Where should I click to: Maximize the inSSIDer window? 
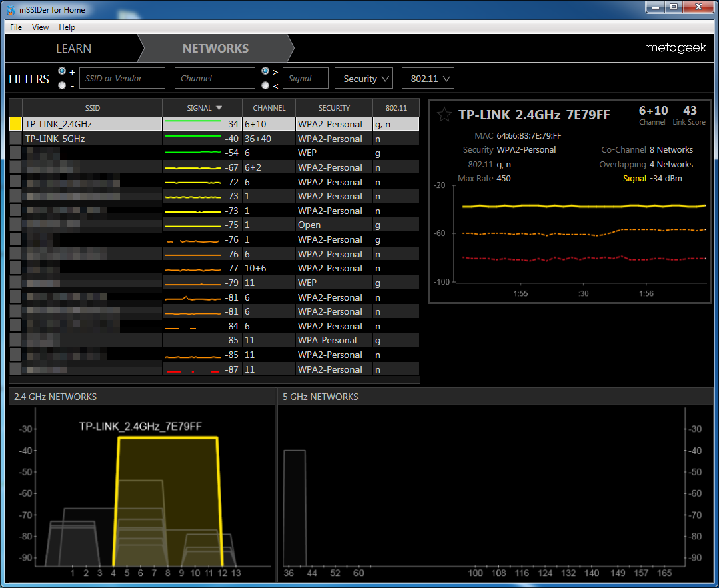674,7
